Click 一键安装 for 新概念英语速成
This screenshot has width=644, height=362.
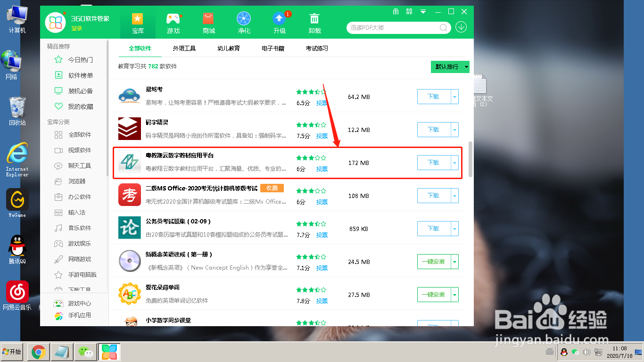pyautogui.click(x=434, y=262)
